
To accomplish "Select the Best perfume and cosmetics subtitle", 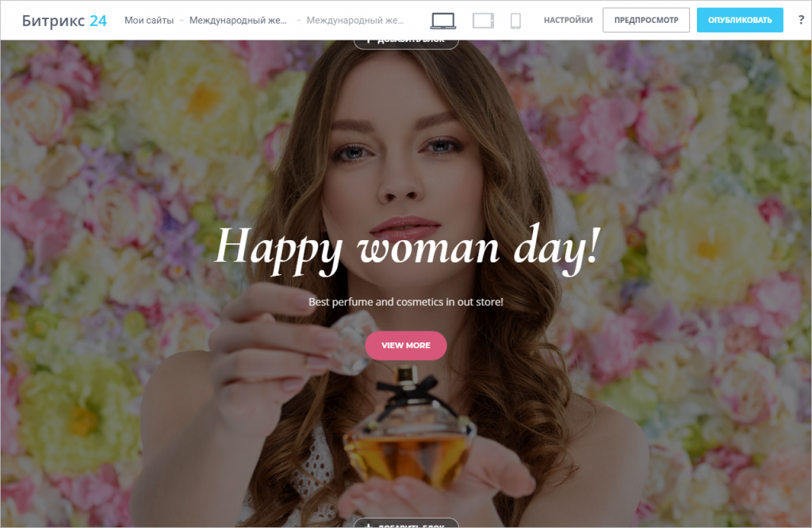I will (x=406, y=302).
